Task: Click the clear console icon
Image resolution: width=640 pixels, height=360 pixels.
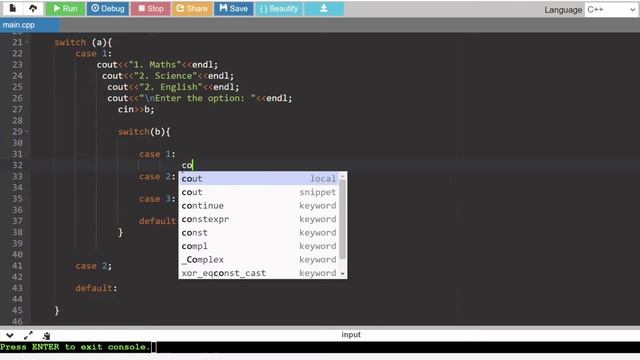Action: click(x=46, y=336)
